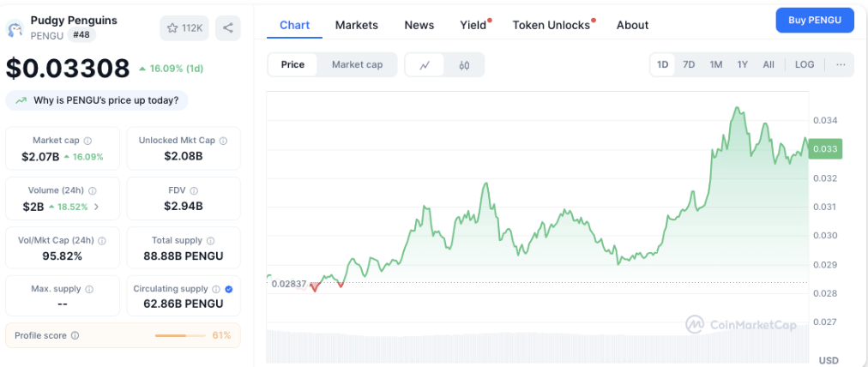Switch to the Token Unlocks tab
Screen dimensions: 868x367
[552, 25]
